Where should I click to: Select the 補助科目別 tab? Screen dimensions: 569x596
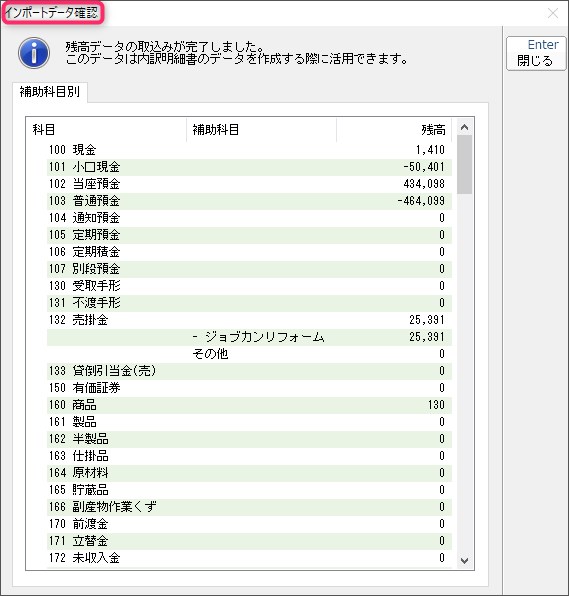point(50,92)
